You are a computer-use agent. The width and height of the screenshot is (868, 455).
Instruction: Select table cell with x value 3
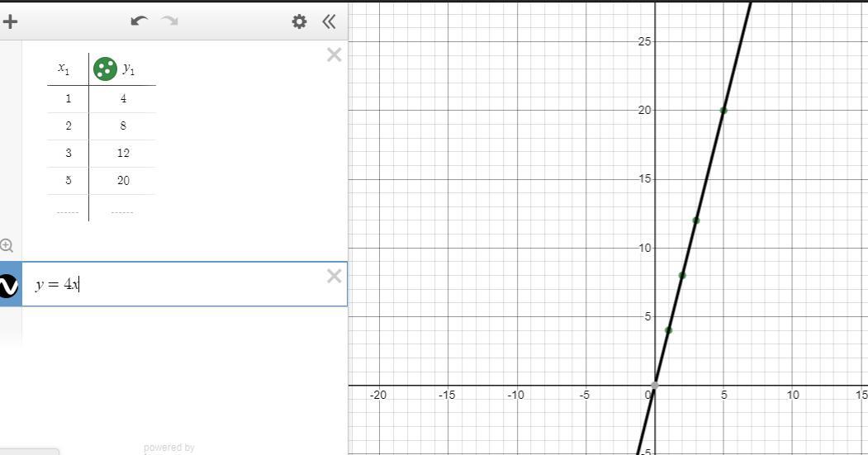click(68, 153)
